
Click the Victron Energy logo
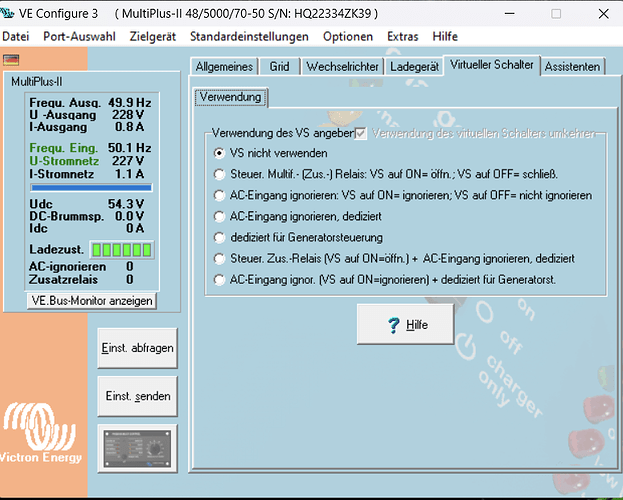click(x=41, y=433)
